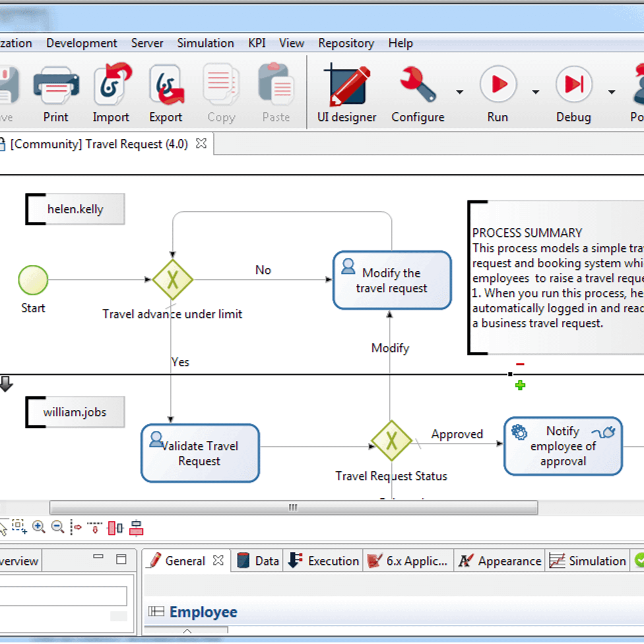Open the Repository menu

pos(346,43)
